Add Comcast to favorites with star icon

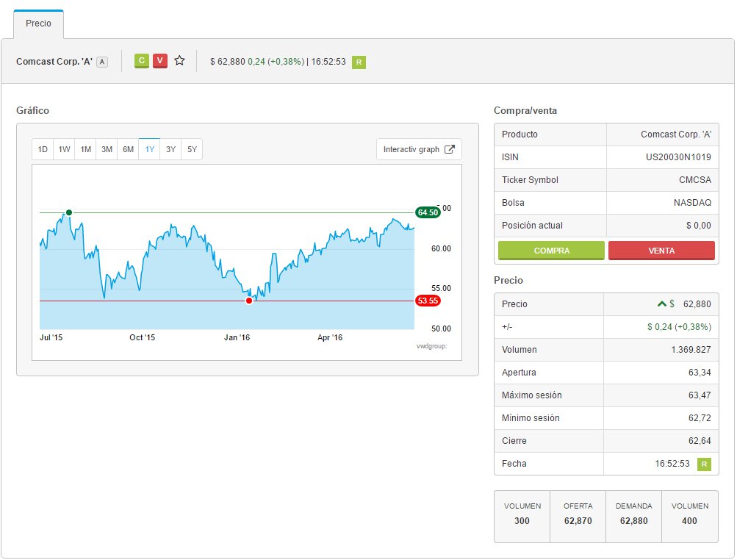tap(179, 61)
